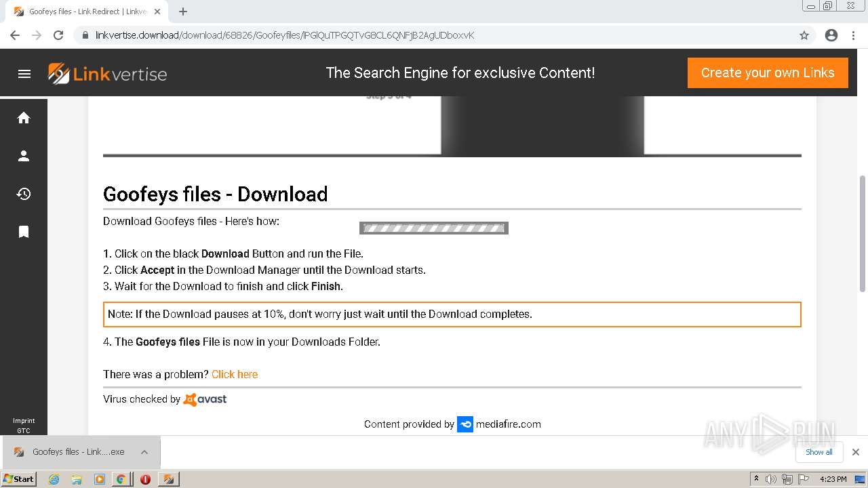
Task: Close the downloads bar
Action: click(856, 452)
